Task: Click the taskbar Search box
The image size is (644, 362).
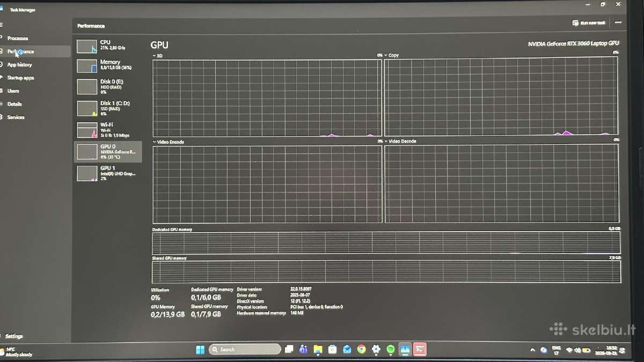Action: (x=245, y=349)
